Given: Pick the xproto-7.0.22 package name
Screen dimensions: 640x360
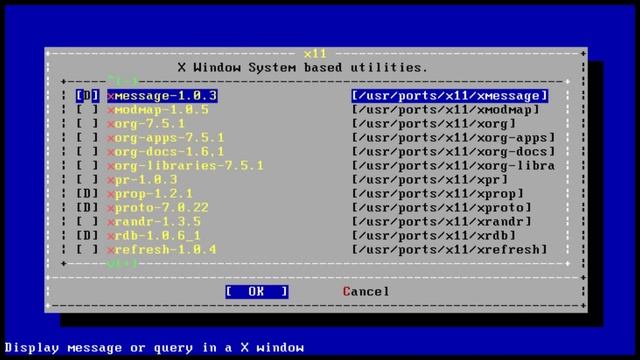Looking at the screenshot, I should click(158, 208).
